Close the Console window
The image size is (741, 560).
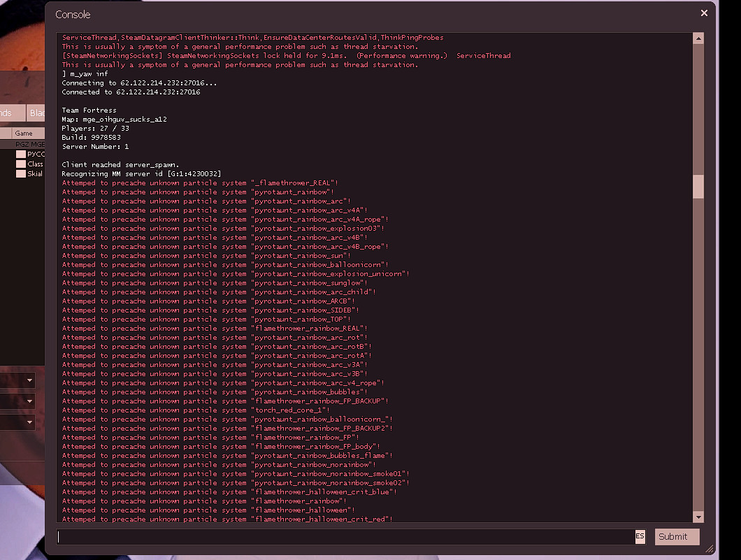pos(704,13)
